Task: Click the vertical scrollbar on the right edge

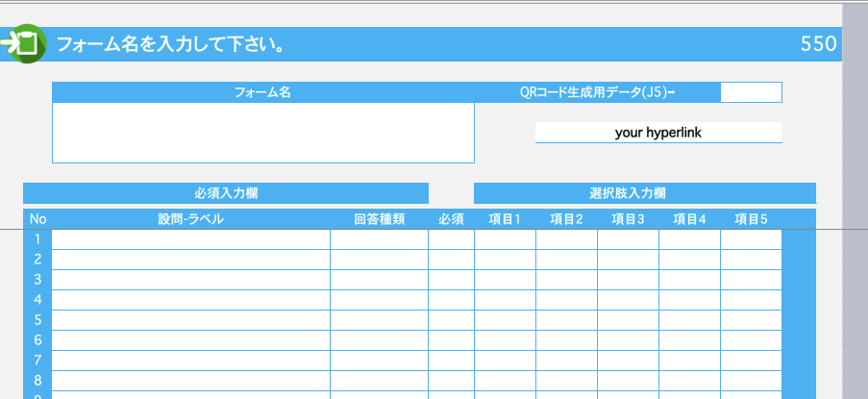Action: point(855,192)
